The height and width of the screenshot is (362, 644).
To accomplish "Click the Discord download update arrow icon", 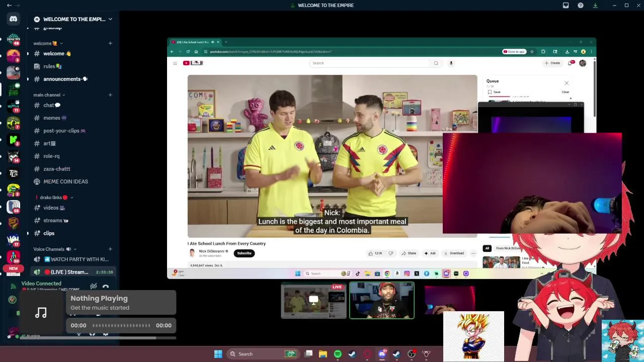I will tap(595, 5).
